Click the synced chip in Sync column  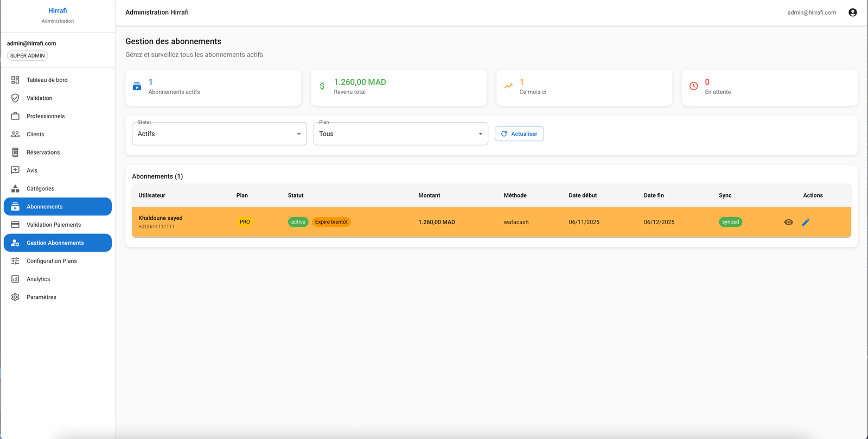(730, 222)
